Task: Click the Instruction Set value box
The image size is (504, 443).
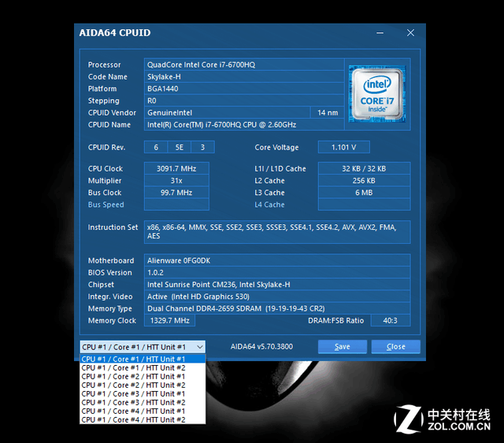Action: coord(277,232)
